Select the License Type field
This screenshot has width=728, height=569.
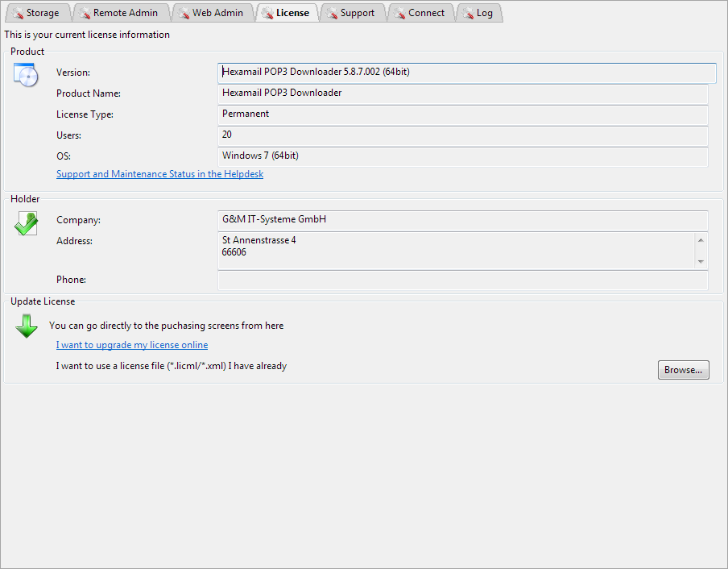click(463, 114)
